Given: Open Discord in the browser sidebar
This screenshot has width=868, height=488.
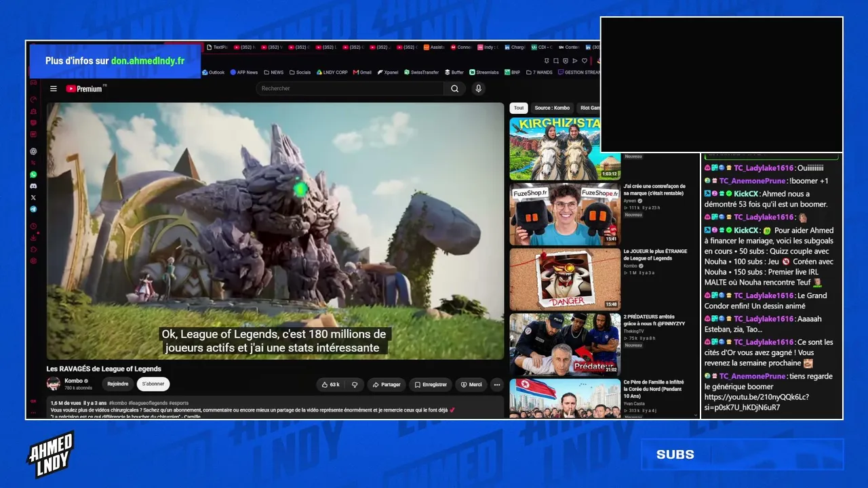Looking at the screenshot, I should (33, 186).
